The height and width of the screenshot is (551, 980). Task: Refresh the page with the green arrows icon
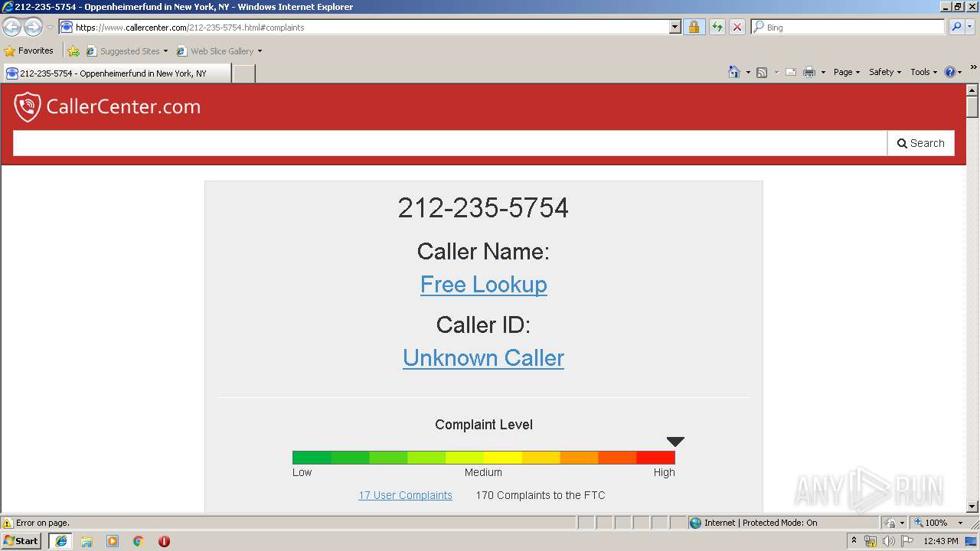pyautogui.click(x=717, y=27)
